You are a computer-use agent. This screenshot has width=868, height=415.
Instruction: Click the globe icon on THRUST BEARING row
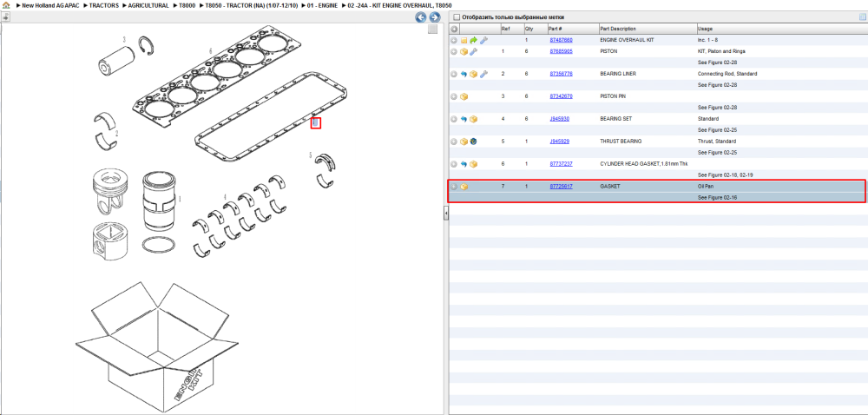pos(473,142)
